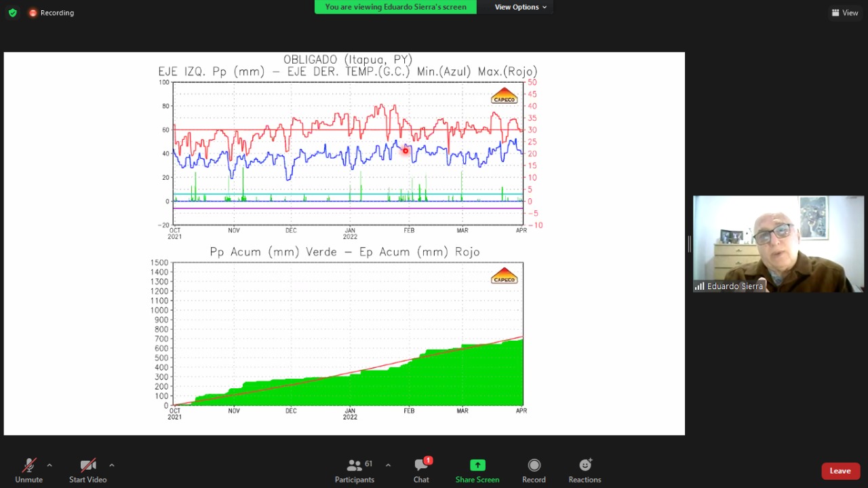Select Eduardo Sierra's video thumbnail
This screenshot has height=488, width=868.
pyautogui.click(x=778, y=241)
